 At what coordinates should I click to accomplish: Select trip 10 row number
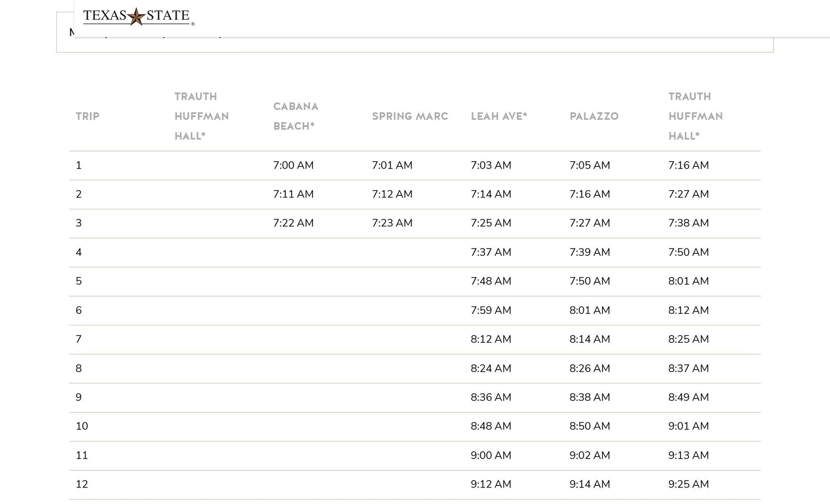click(82, 426)
